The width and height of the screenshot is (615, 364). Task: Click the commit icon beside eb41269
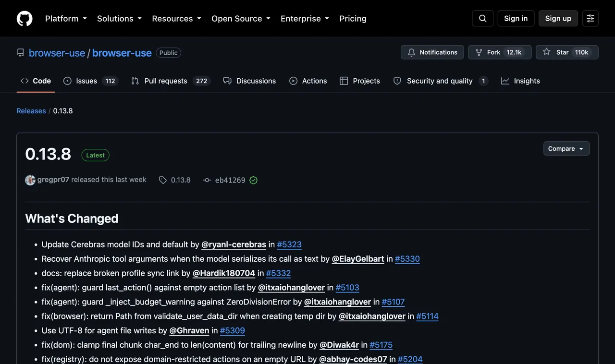207,180
